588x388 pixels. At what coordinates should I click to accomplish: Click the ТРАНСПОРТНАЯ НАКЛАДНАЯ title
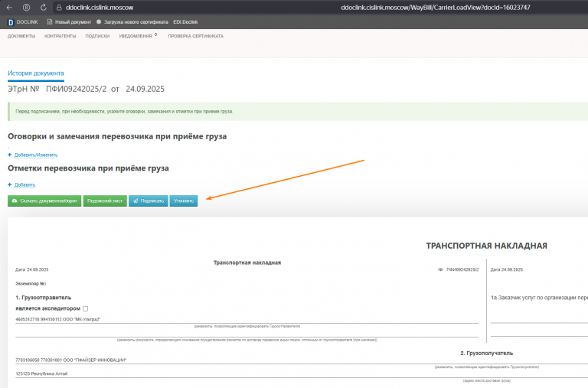tap(486, 246)
